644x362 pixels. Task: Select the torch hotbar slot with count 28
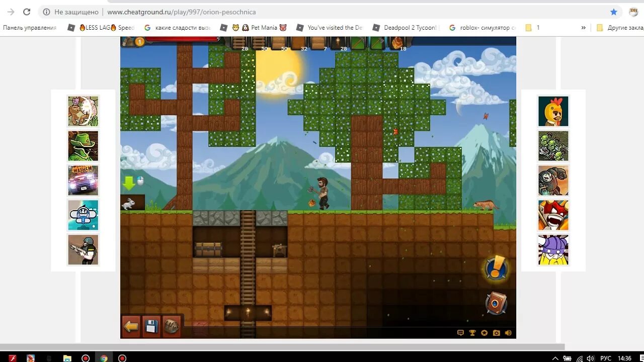(338, 43)
